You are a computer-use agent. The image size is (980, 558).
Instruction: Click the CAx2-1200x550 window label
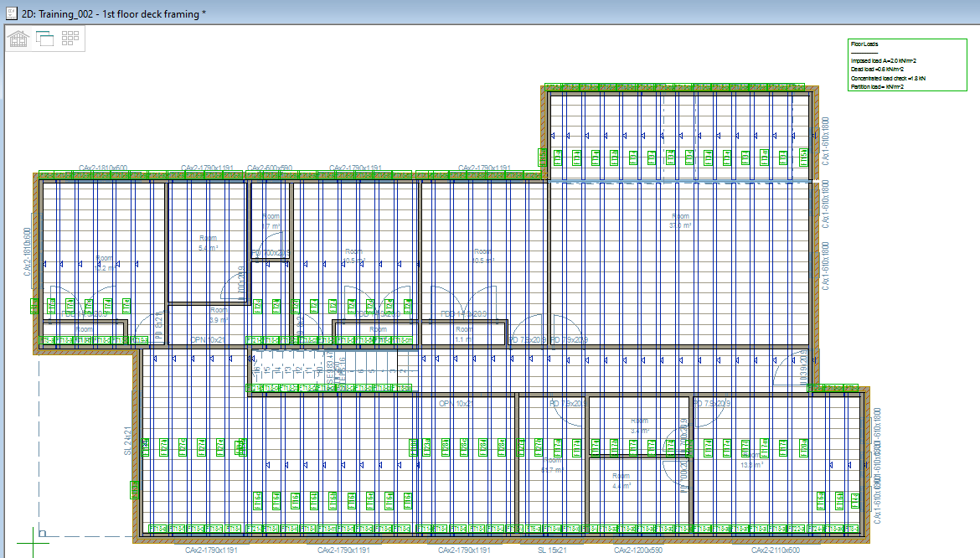[x=638, y=550]
